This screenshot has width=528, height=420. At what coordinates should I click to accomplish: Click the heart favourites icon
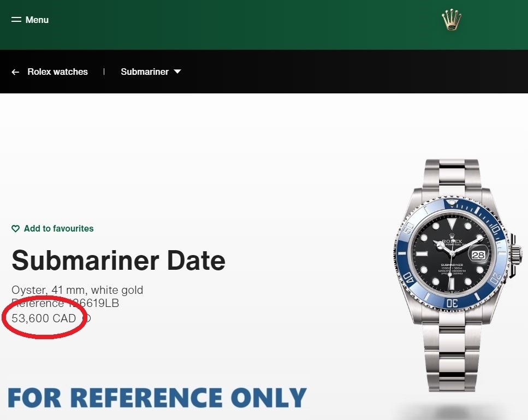(15, 229)
